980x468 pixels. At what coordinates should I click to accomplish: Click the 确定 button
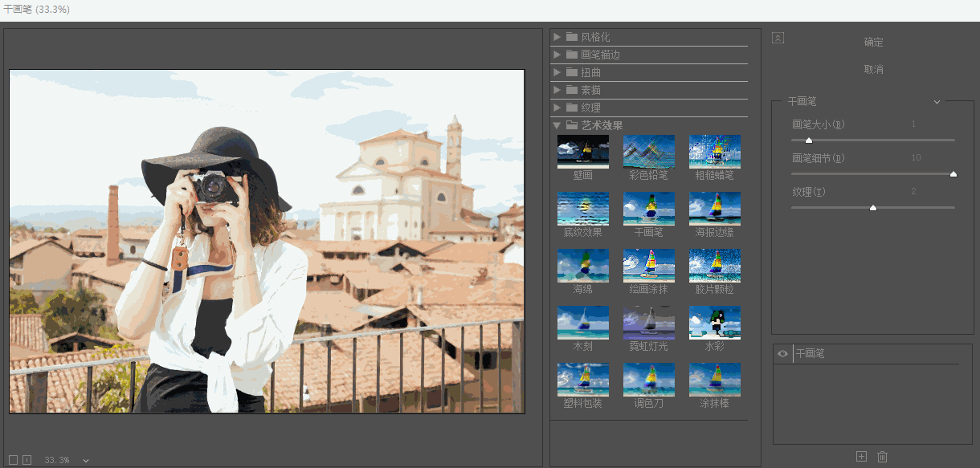(873, 43)
